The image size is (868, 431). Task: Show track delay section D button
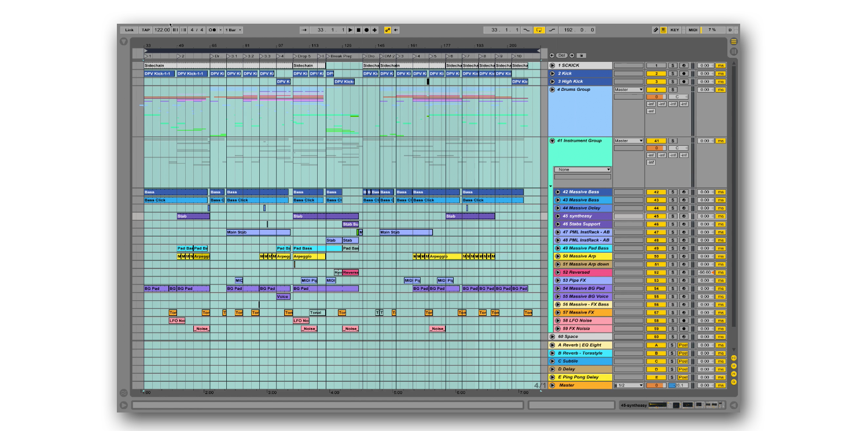point(734,382)
